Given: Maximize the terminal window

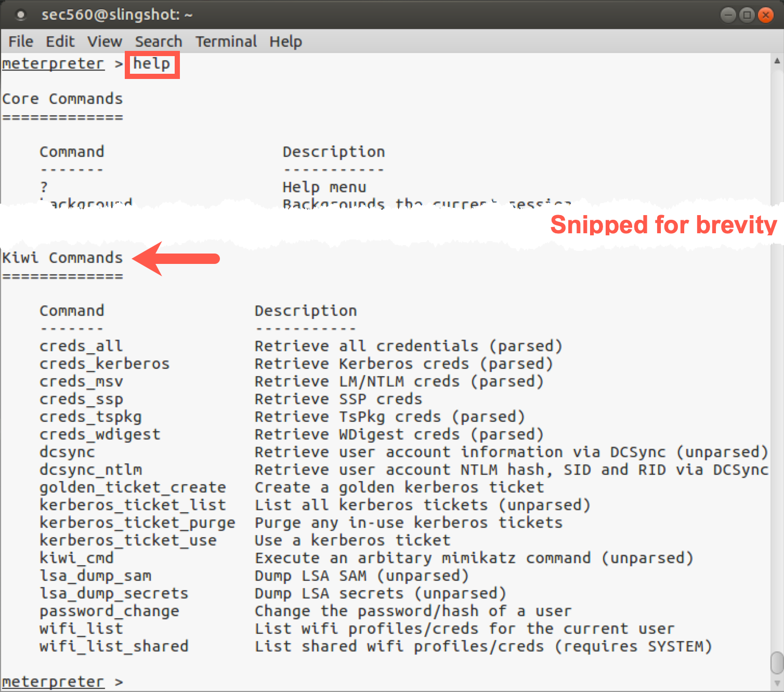Looking at the screenshot, I should [x=747, y=15].
